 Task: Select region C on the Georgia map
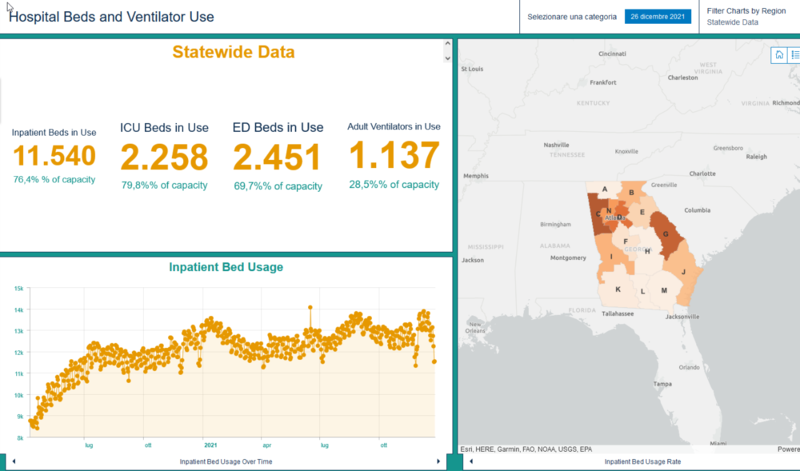tap(599, 214)
